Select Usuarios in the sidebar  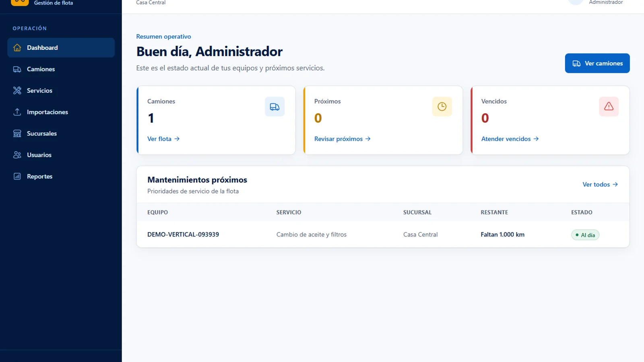tap(61, 155)
